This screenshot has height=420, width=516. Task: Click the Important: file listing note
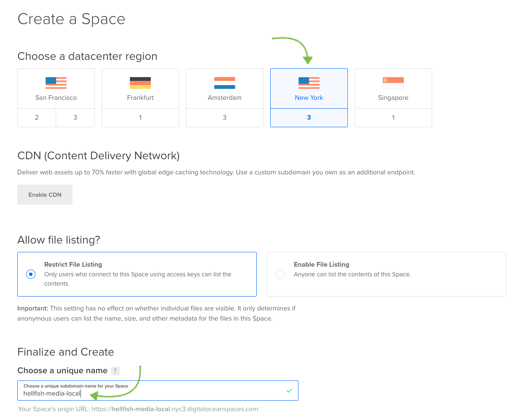156,313
